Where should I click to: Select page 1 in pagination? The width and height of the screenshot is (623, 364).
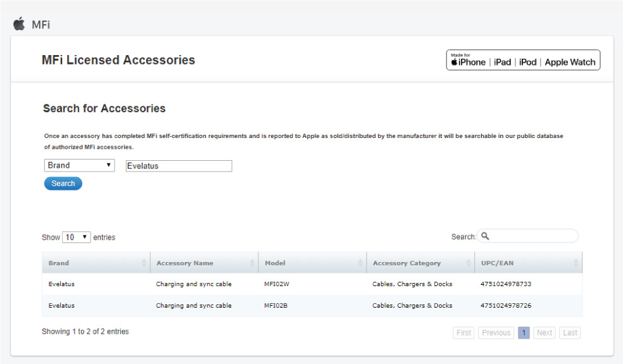point(524,332)
